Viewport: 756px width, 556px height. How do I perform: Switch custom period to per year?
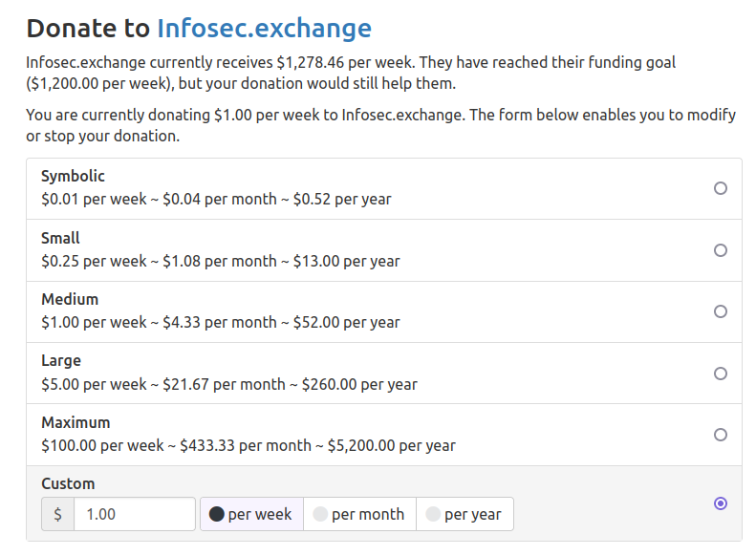pyautogui.click(x=464, y=514)
